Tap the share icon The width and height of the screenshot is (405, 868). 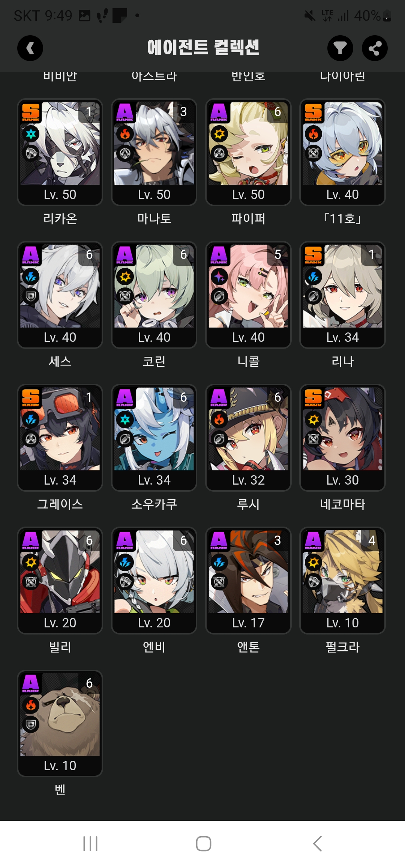coord(375,48)
